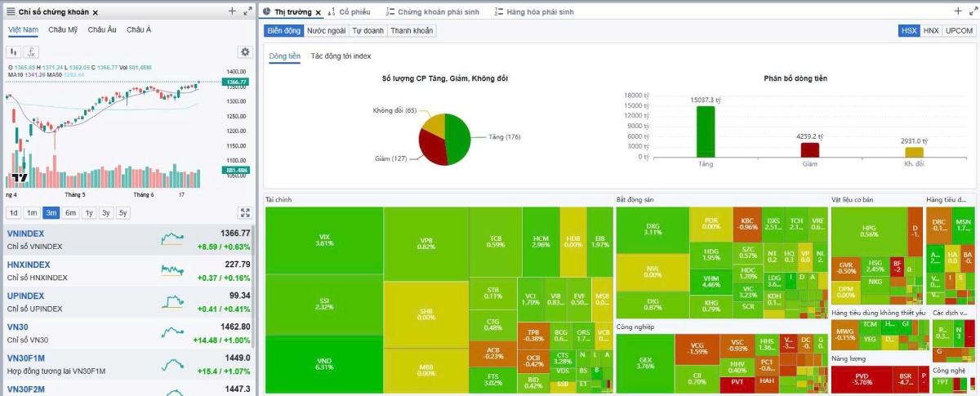980x396 pixels.
Task: Click the Thanh khoản button
Action: coord(412,30)
